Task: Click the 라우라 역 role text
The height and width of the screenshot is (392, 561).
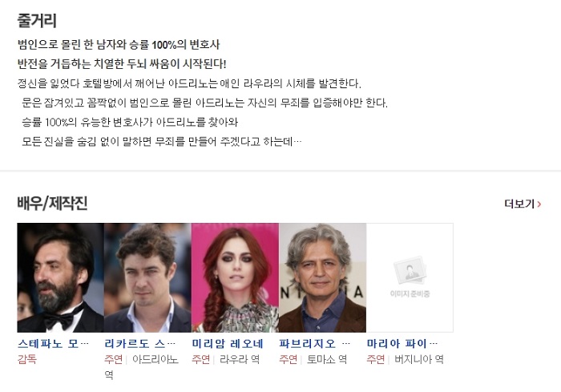Action: [240, 359]
